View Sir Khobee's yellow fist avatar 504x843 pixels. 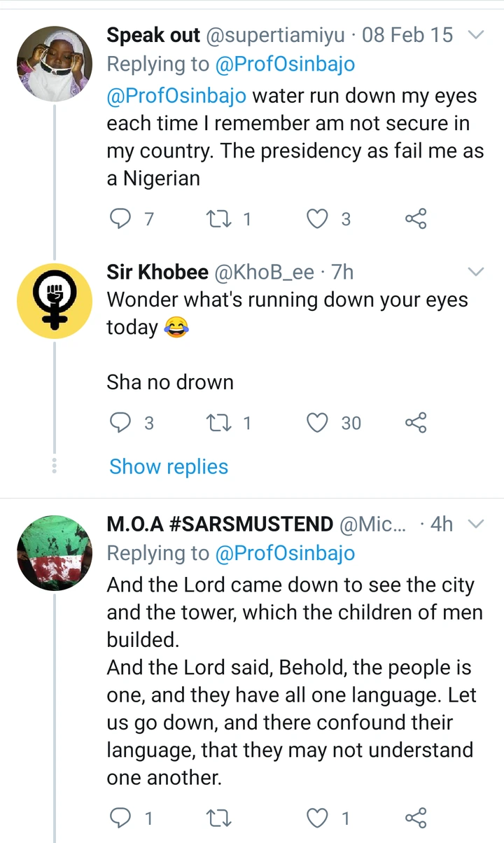[x=54, y=300]
